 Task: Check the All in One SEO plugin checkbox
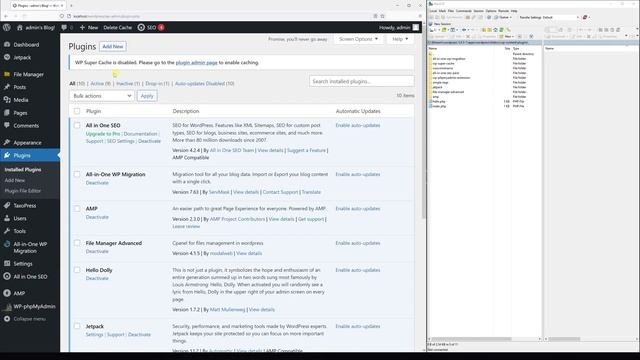[77, 125]
